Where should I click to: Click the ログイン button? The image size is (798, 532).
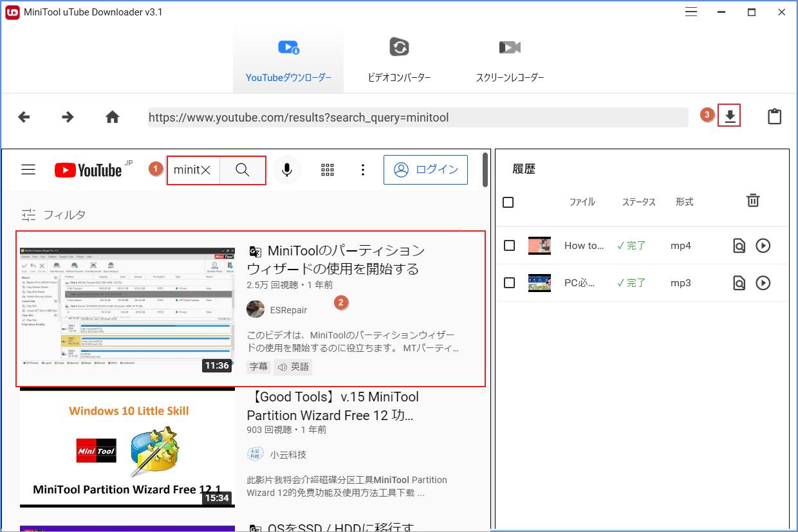tap(425, 170)
